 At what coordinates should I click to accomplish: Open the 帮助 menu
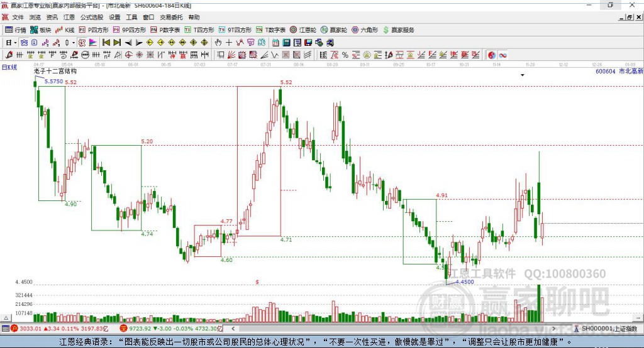[x=194, y=17]
